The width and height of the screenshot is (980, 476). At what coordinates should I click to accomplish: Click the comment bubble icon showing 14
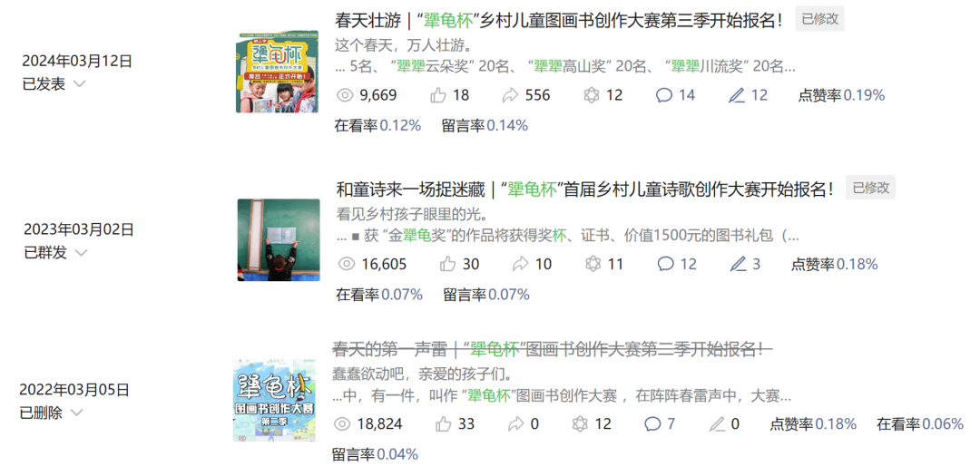[663, 95]
